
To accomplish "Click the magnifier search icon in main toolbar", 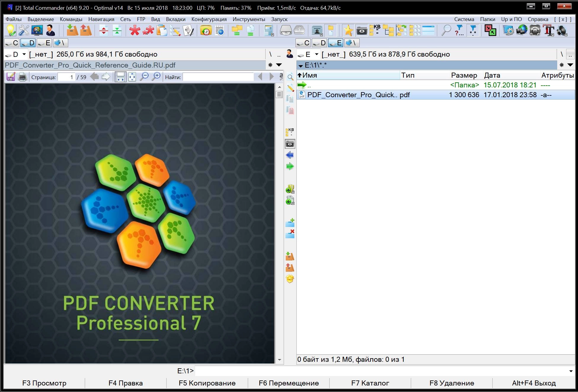I will click(446, 31).
